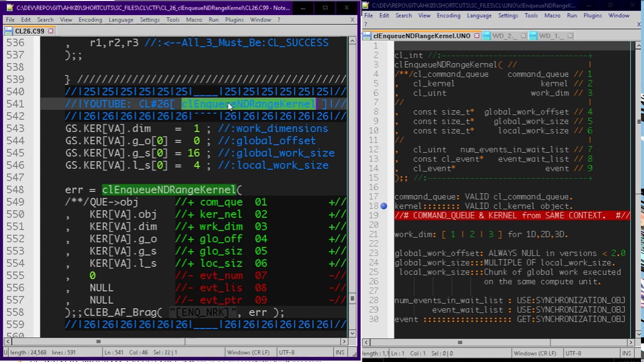The image size is (644, 362).
Task: Open View menu in the left window
Action: pyautogui.click(x=66, y=20)
